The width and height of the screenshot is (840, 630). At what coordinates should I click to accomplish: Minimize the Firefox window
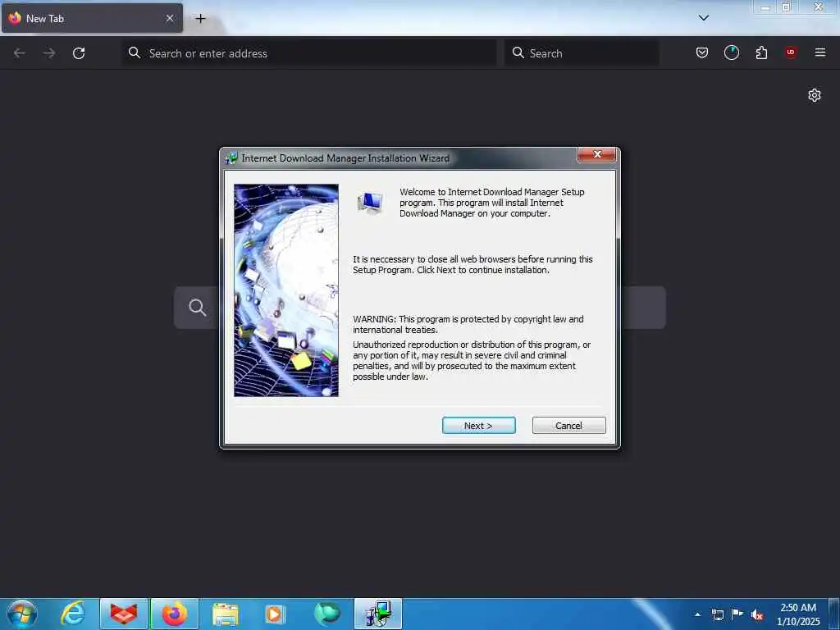pyautogui.click(x=765, y=7)
